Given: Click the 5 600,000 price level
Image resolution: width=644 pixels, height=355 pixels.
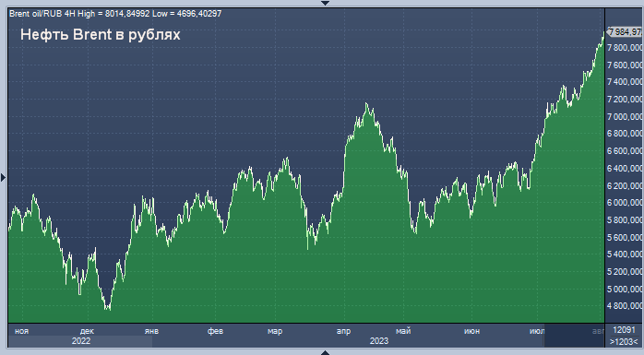Looking at the screenshot, I should (625, 238).
